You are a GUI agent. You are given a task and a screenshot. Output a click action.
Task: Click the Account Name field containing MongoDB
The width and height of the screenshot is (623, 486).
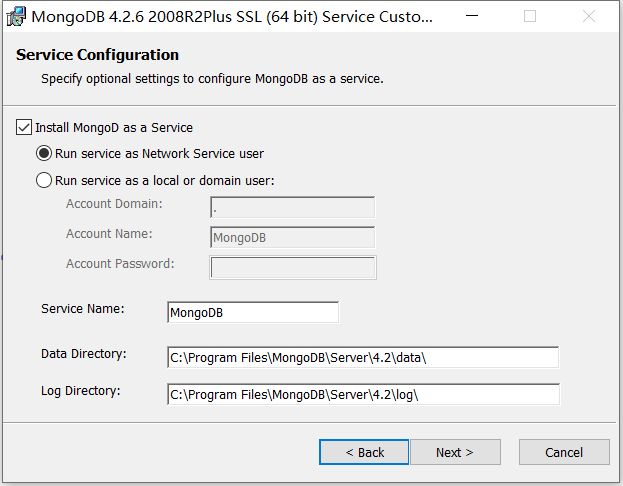click(x=292, y=238)
